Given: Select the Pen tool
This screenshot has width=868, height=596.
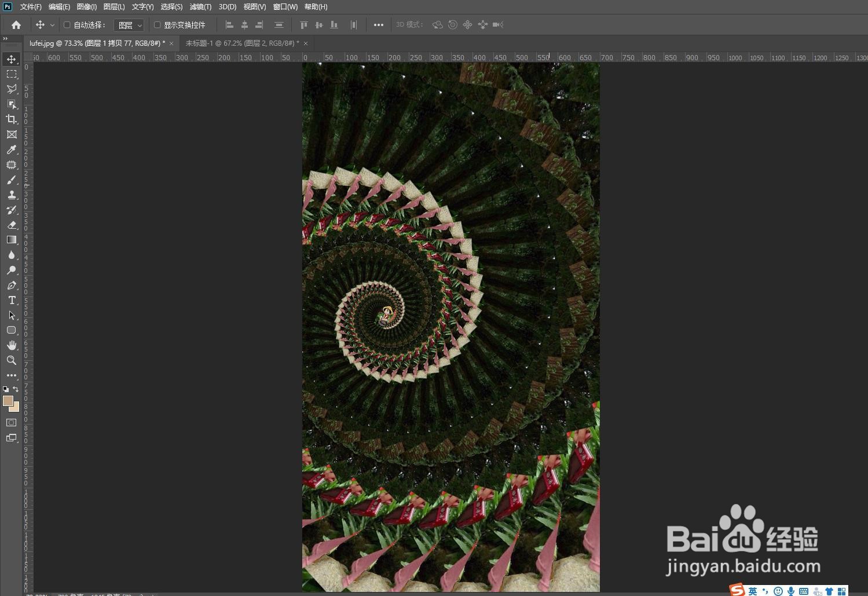Looking at the screenshot, I should tap(12, 285).
